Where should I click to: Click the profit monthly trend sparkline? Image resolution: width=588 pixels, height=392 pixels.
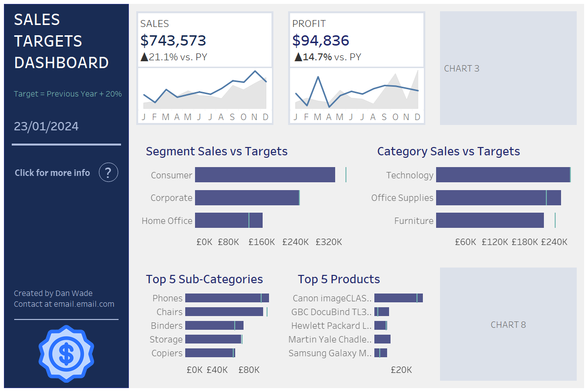coord(357,91)
